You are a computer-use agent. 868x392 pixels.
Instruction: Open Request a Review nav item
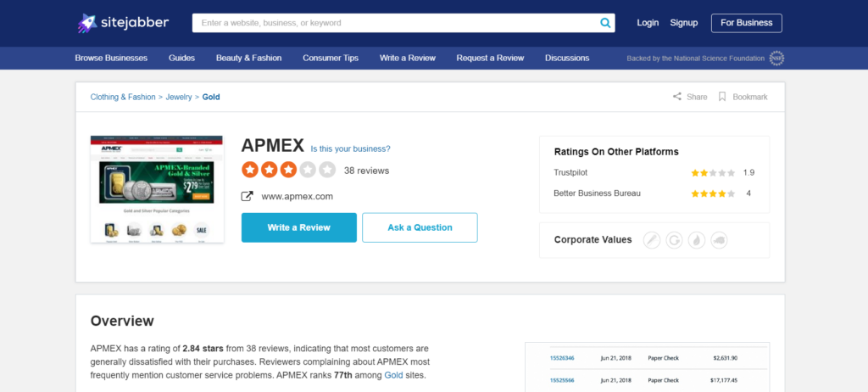(490, 58)
